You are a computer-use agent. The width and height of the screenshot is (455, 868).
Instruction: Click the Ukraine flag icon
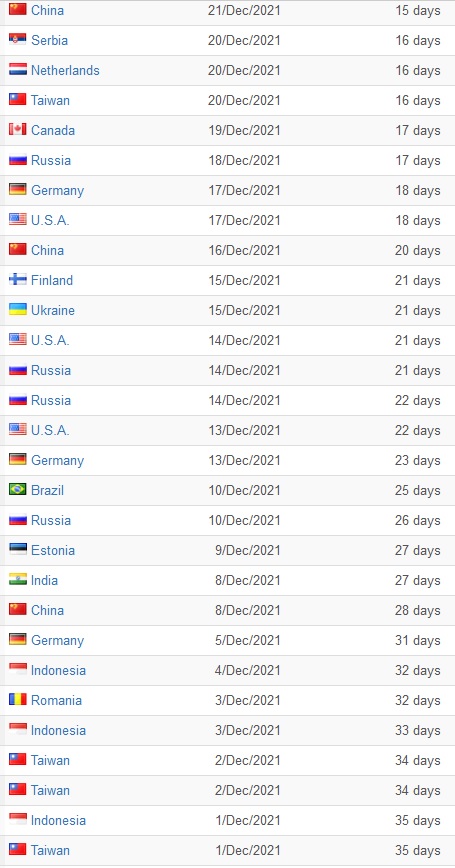18,309
